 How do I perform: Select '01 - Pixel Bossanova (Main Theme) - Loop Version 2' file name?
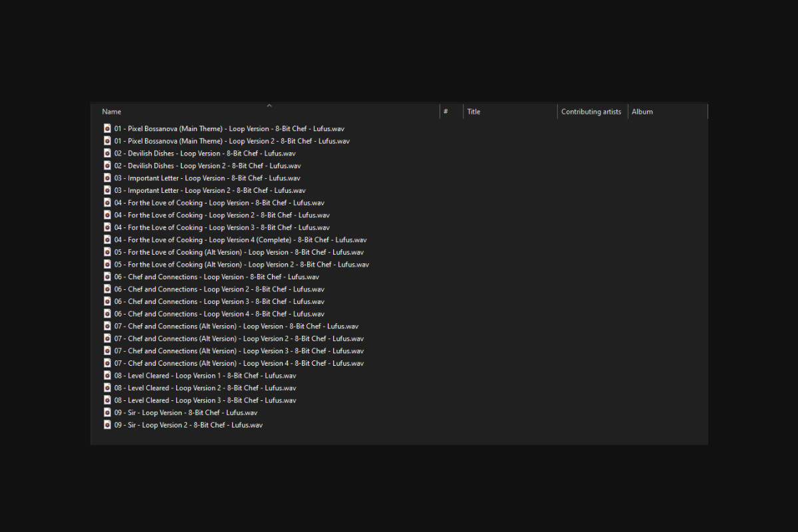(231, 141)
